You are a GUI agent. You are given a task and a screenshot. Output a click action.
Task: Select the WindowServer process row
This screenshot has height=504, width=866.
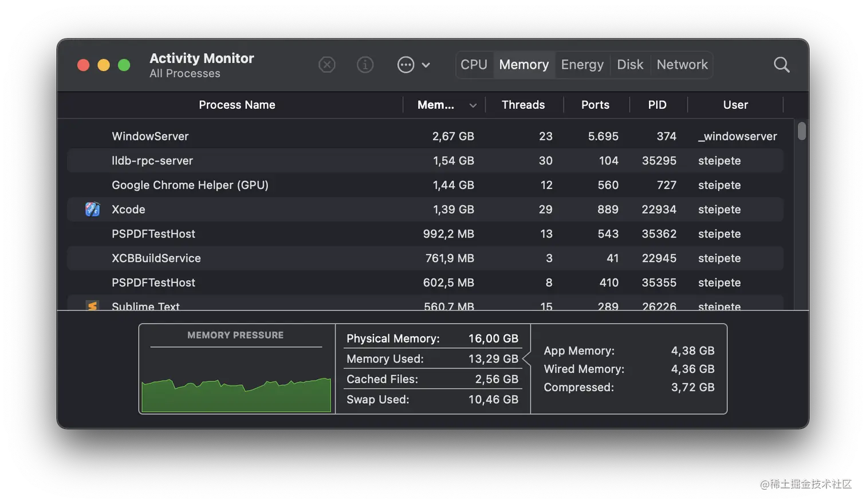click(425, 136)
